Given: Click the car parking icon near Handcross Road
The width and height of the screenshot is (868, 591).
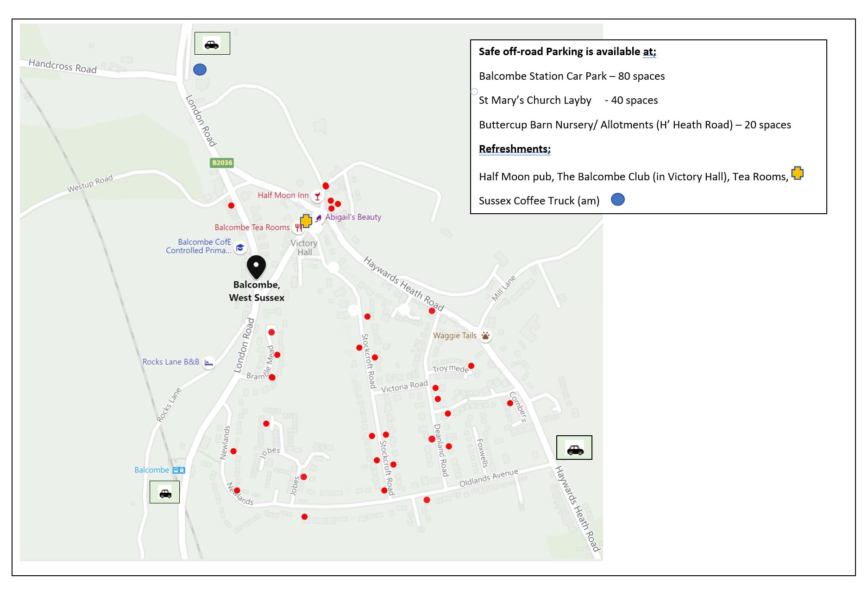Looking at the screenshot, I should [212, 44].
